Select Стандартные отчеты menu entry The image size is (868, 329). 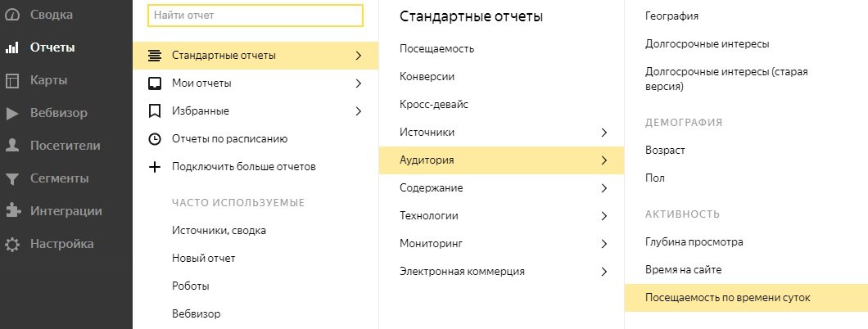[x=255, y=56]
